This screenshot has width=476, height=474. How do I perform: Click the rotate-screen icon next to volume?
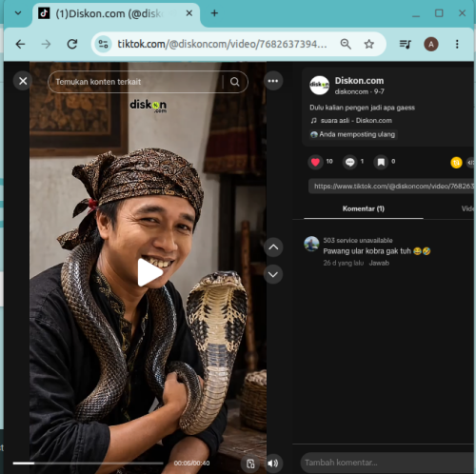click(250, 464)
